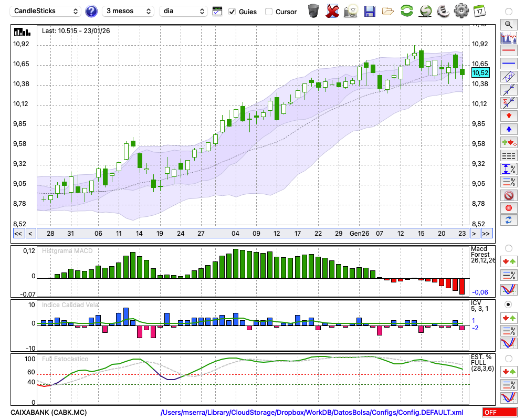Click the dollar sign update icon

click(x=425, y=10)
